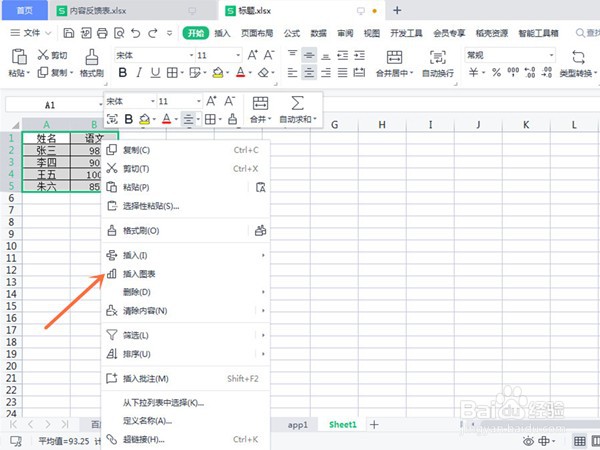Decrease font size in the ribbon
This screenshot has width=600, height=450.
tap(269, 55)
